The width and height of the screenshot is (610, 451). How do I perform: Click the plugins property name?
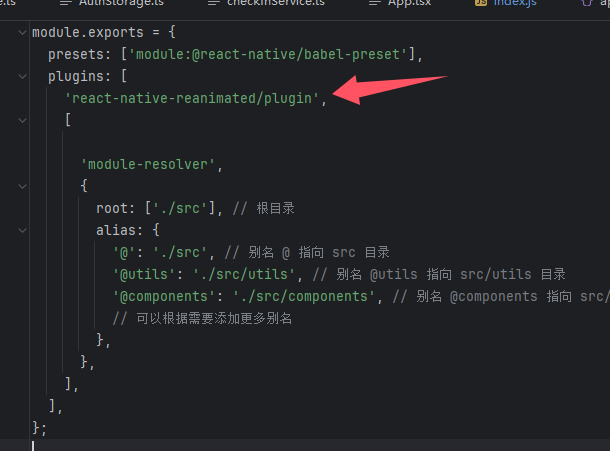tap(76, 77)
